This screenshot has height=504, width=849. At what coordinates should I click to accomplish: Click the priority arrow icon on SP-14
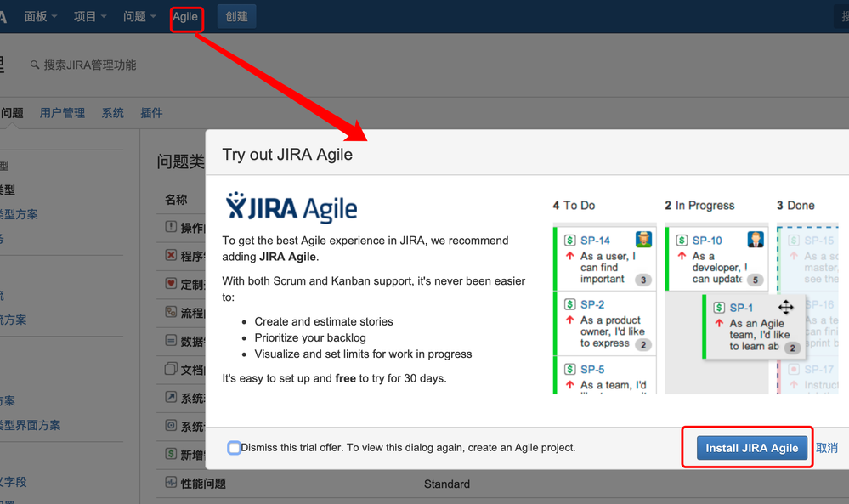[569, 256]
